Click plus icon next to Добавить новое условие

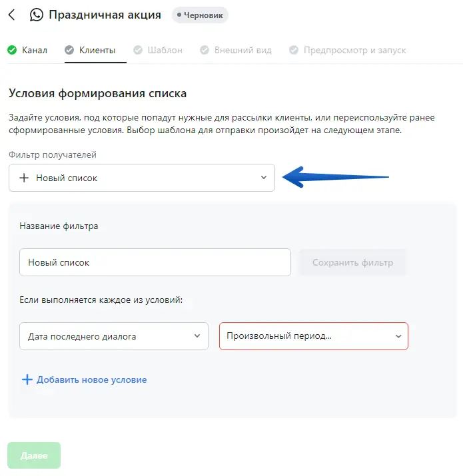tap(27, 379)
